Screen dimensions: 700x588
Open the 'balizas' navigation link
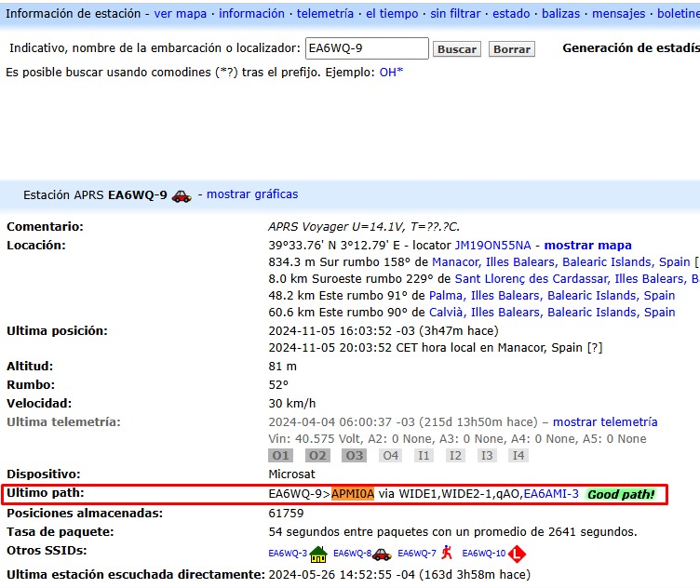click(560, 14)
